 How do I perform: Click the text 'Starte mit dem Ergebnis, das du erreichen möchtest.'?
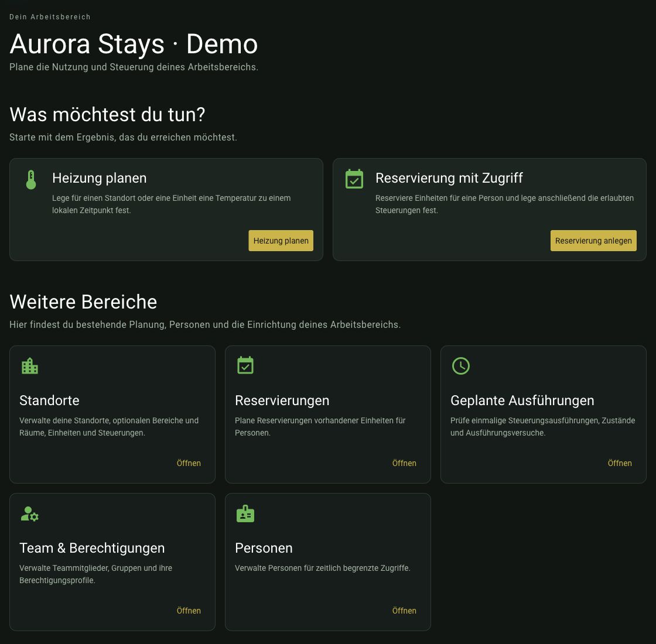(x=123, y=137)
